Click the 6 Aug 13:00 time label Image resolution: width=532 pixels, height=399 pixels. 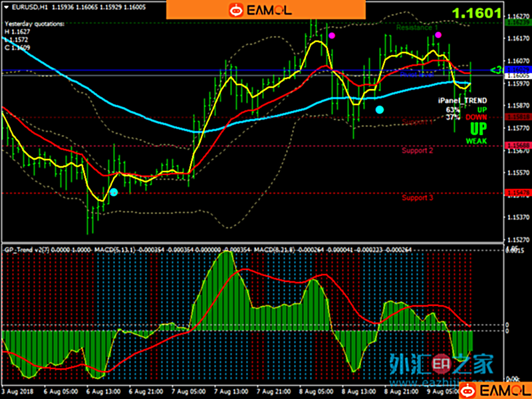pyautogui.click(x=104, y=391)
